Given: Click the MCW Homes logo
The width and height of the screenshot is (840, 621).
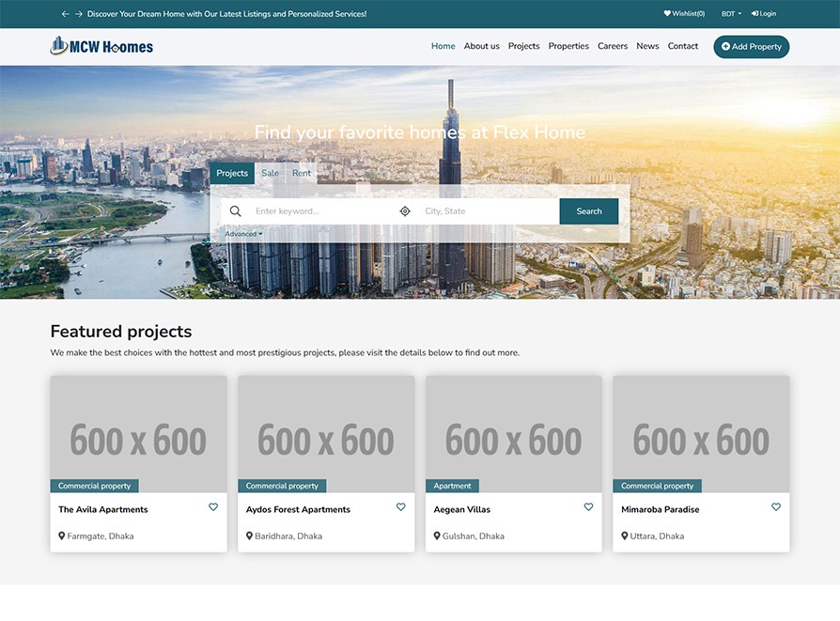Looking at the screenshot, I should click(101, 46).
